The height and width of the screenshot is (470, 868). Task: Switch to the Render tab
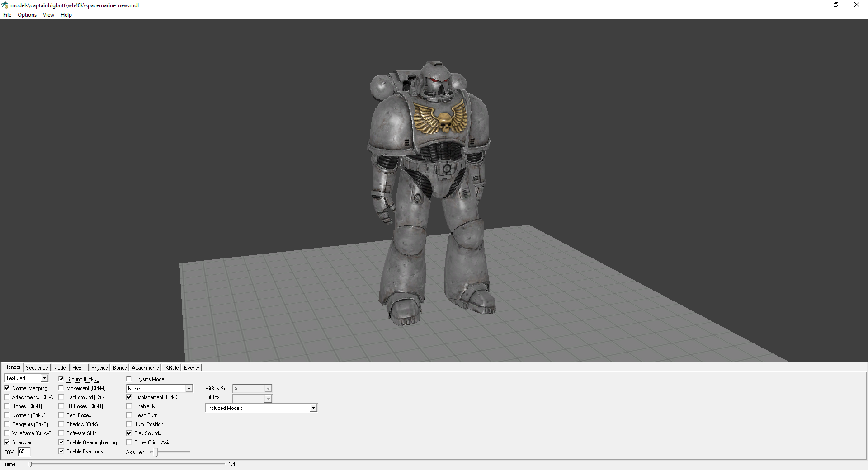13,367
